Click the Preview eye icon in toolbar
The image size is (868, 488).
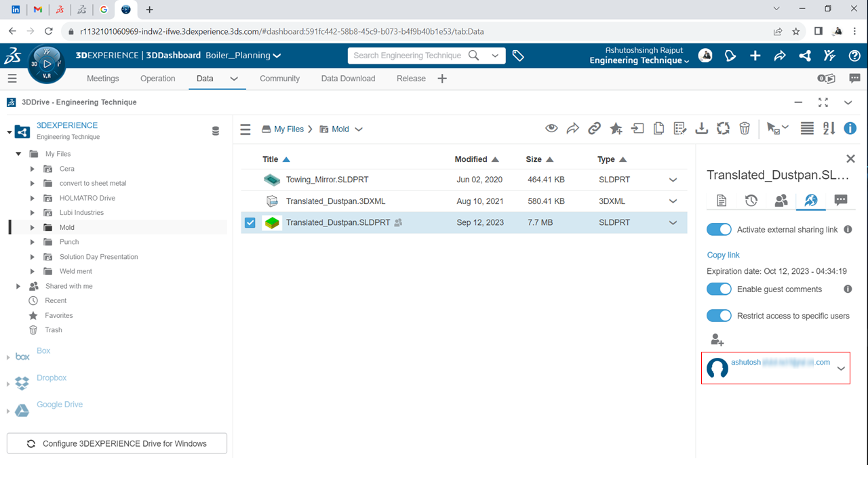pos(552,128)
